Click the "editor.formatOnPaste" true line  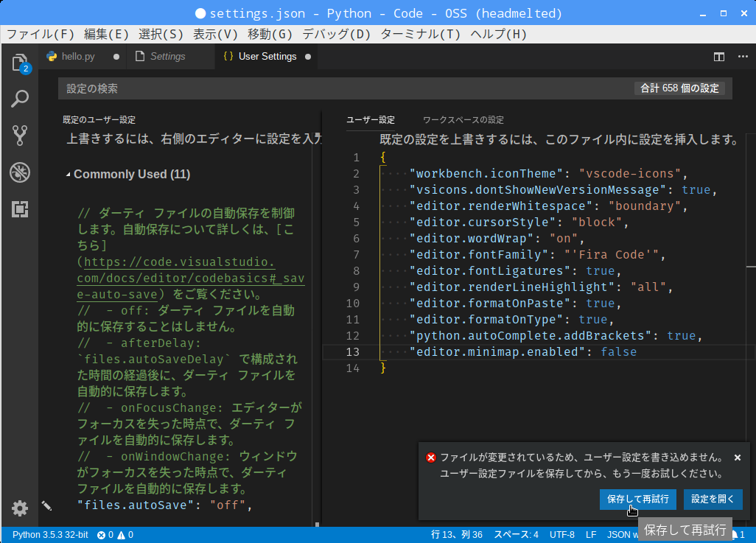pos(515,304)
